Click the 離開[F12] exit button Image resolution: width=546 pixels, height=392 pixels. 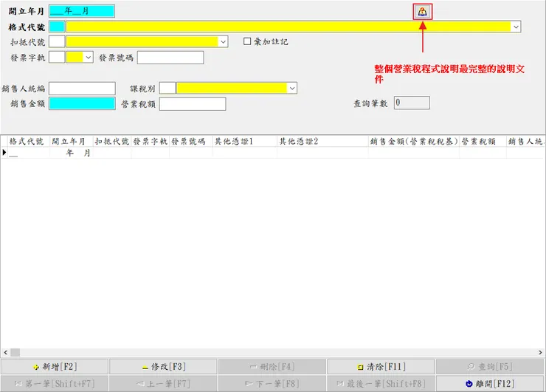pyautogui.click(x=490, y=384)
